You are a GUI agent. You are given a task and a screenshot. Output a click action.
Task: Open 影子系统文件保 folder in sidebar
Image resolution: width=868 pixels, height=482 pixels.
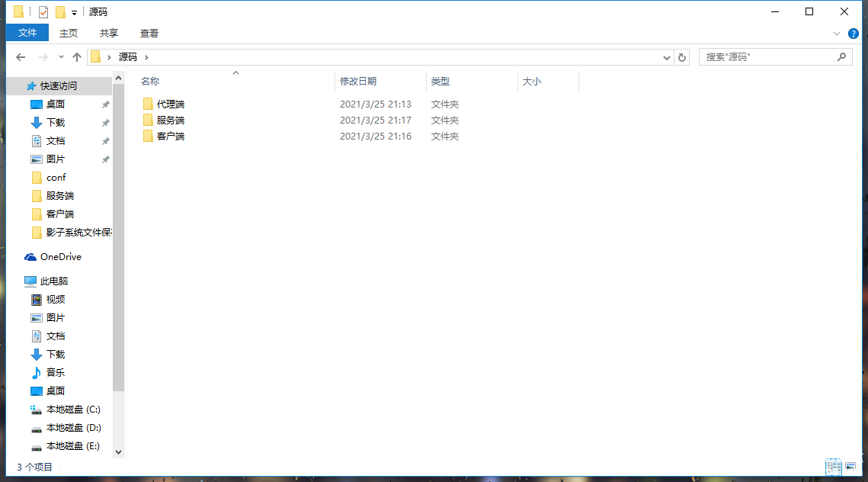[x=71, y=233]
